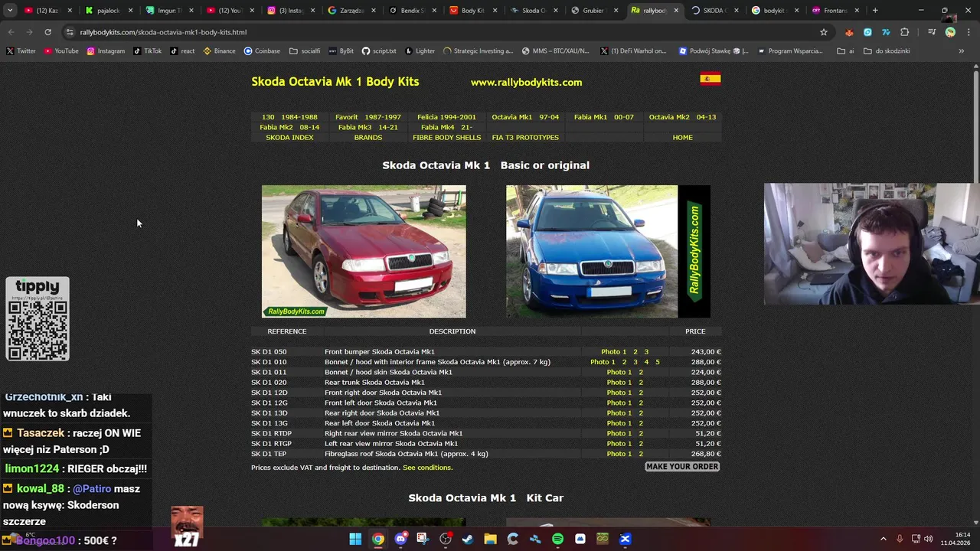The width and height of the screenshot is (980, 551).
Task: Open the FIA T3 PROTOTYPES link
Action: click(x=525, y=138)
